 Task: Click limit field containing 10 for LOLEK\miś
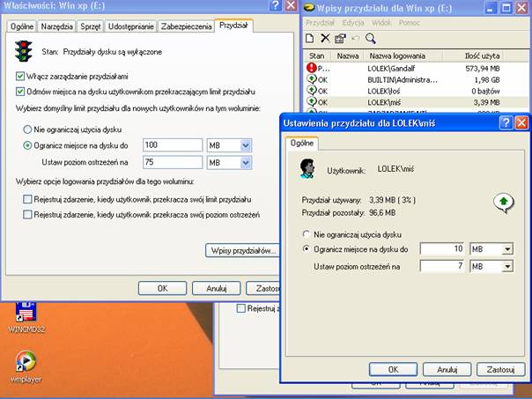click(442, 249)
